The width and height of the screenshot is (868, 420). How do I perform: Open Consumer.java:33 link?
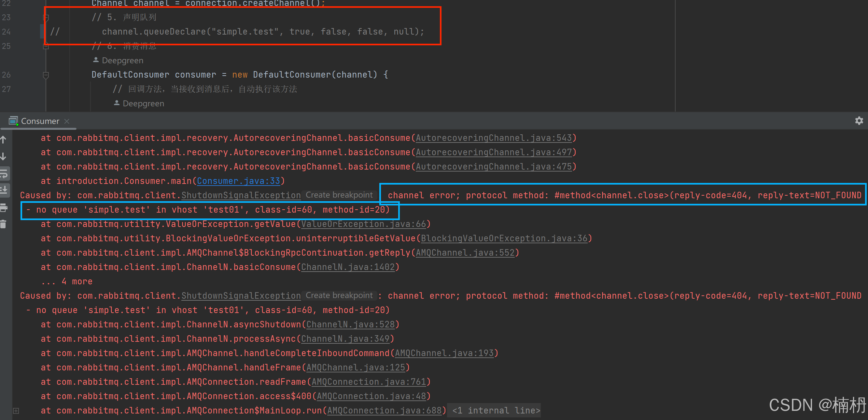pos(238,181)
